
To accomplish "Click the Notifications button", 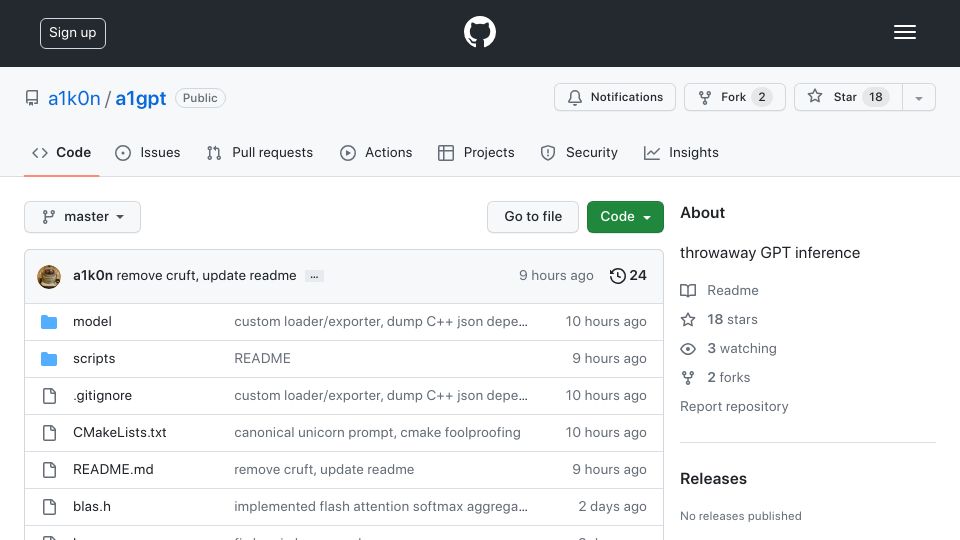I will click(x=615, y=97).
